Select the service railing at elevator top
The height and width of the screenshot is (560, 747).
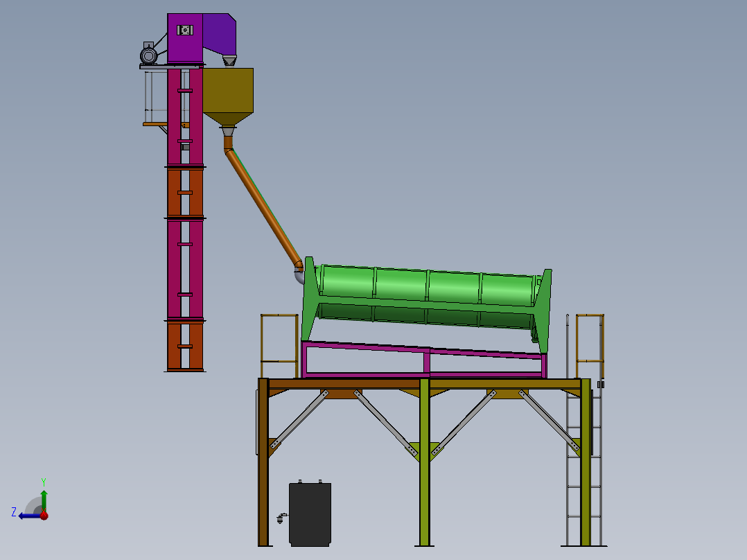[x=156, y=98]
